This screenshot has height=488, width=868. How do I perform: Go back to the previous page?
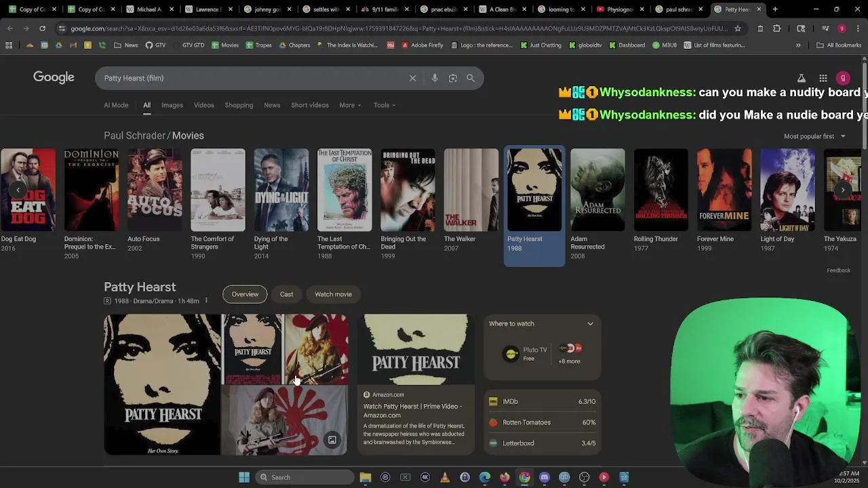[x=10, y=28]
